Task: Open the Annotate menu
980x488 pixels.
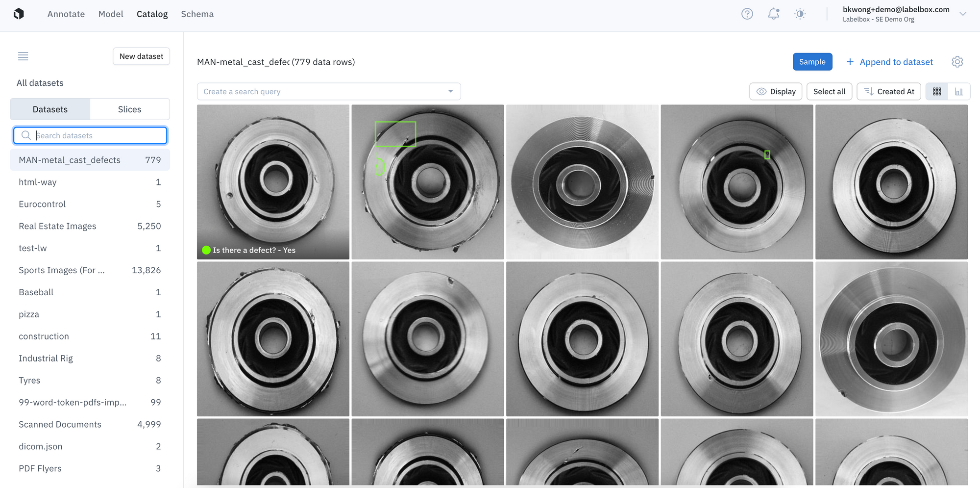Action: point(66,14)
